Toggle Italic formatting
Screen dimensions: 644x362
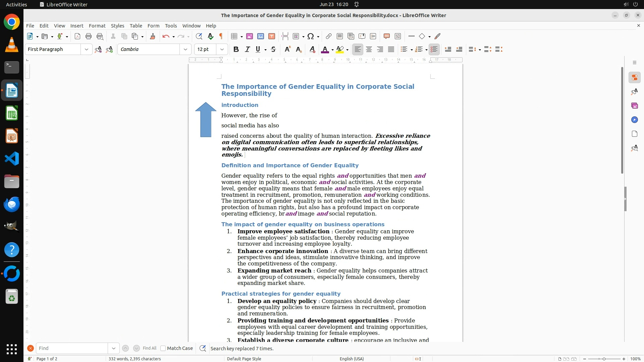tap(247, 50)
